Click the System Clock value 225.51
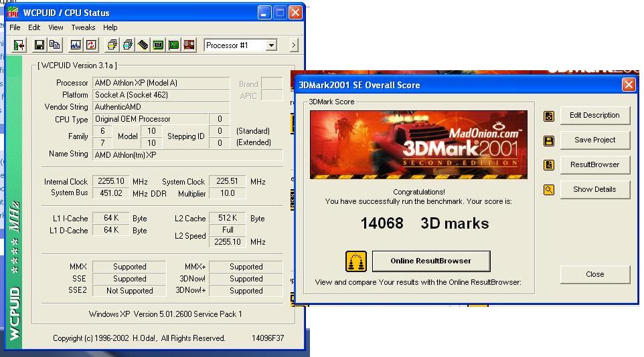This screenshot has width=644, height=357. click(227, 181)
